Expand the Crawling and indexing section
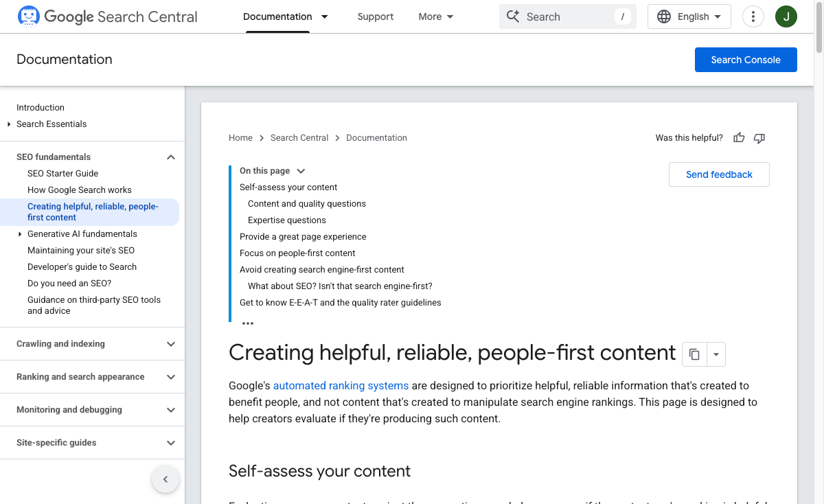 pos(171,344)
